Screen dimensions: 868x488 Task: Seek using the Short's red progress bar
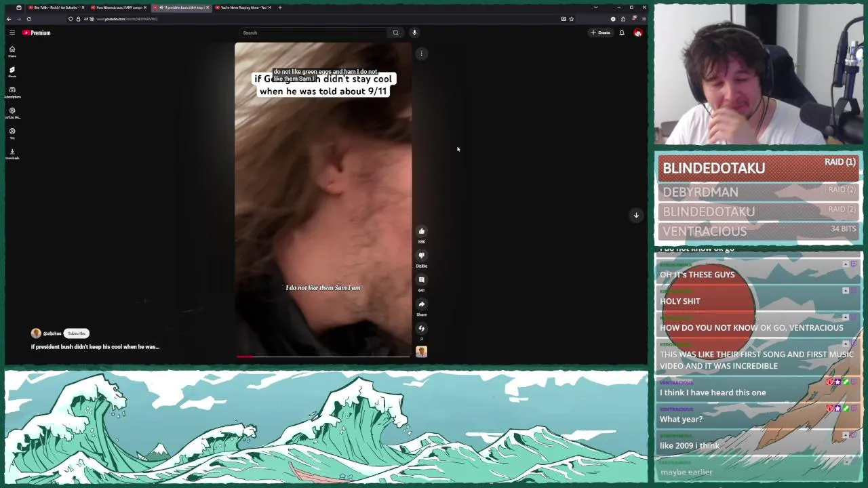[x=323, y=356]
